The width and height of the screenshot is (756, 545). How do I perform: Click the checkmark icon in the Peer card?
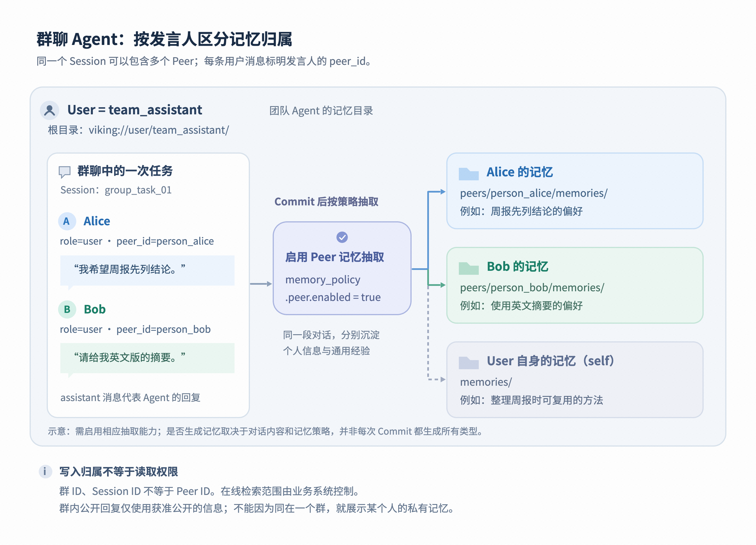(342, 237)
